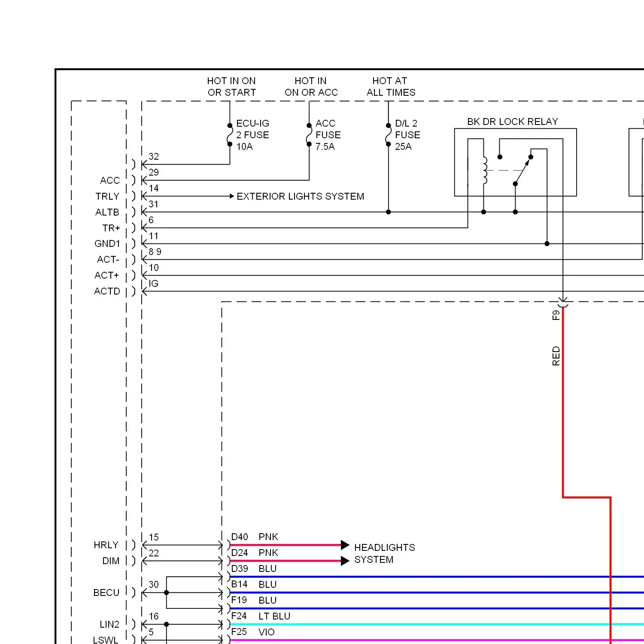Click the DIM terminal label

pos(111,561)
